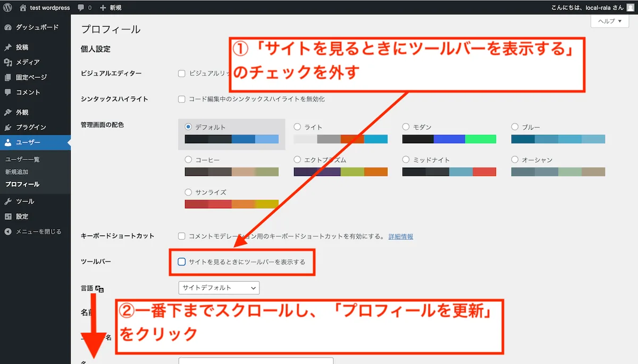Expand the ヘルプ dropdown
The width and height of the screenshot is (638, 364).
click(x=609, y=21)
